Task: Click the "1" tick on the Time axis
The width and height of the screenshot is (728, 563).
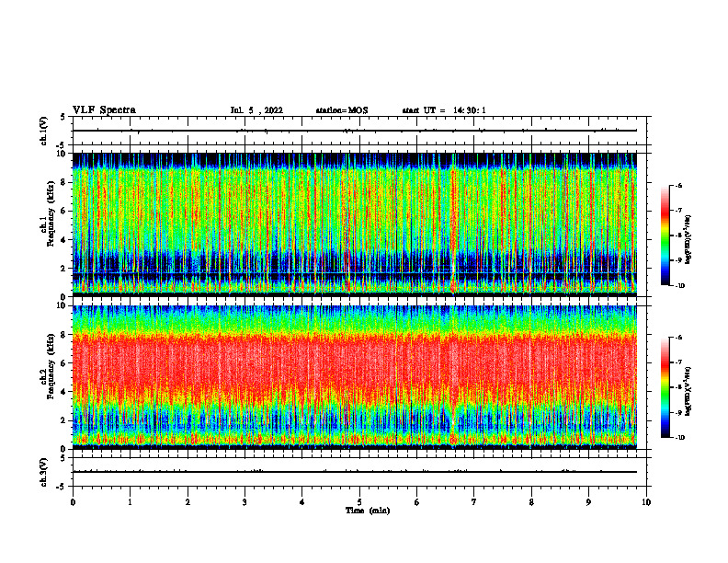Action: 131,502
